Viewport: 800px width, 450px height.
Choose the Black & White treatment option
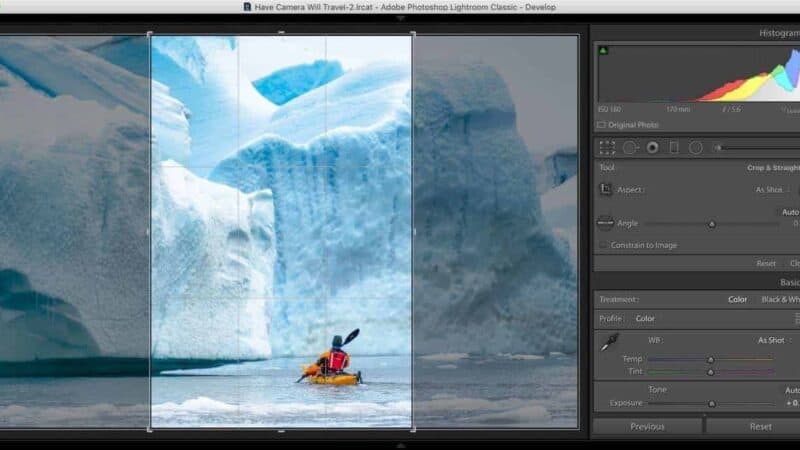click(x=780, y=299)
